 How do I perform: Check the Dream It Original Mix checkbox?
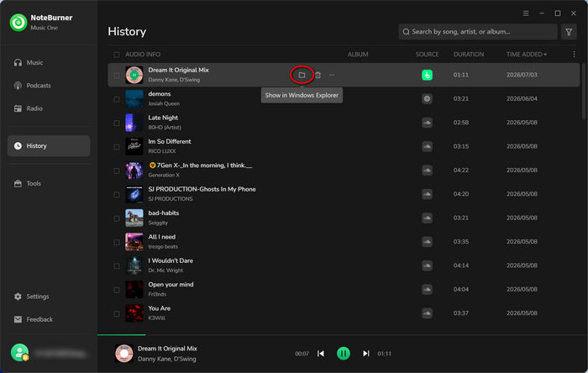click(117, 76)
